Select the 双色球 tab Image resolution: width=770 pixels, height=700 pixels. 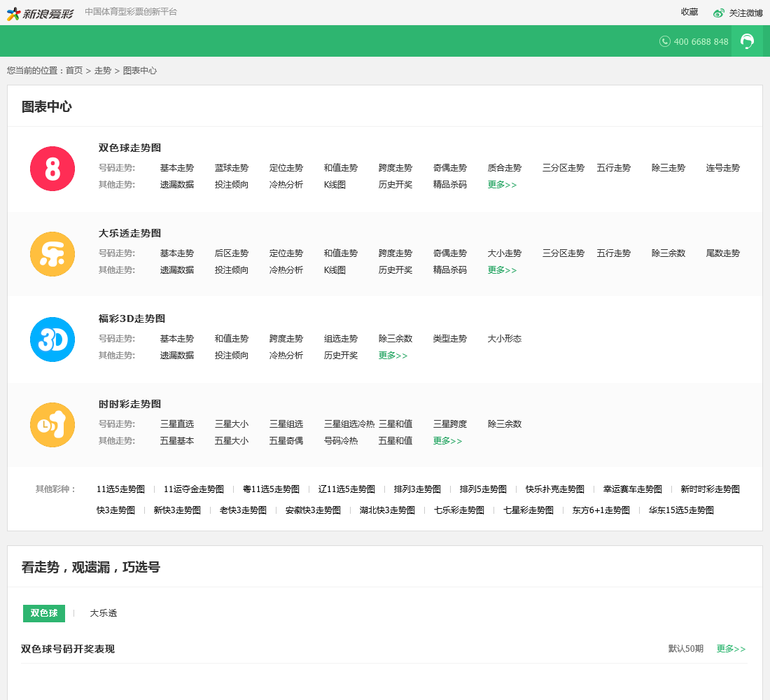click(x=44, y=613)
